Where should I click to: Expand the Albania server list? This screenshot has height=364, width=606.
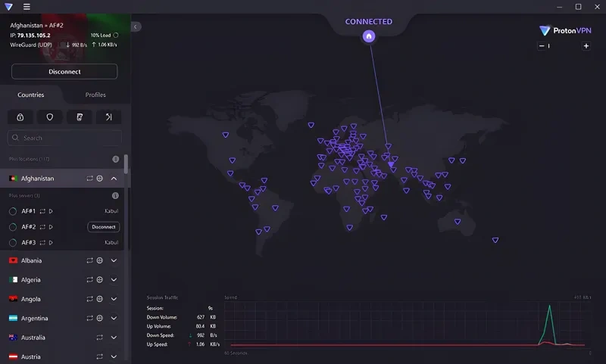pos(114,260)
